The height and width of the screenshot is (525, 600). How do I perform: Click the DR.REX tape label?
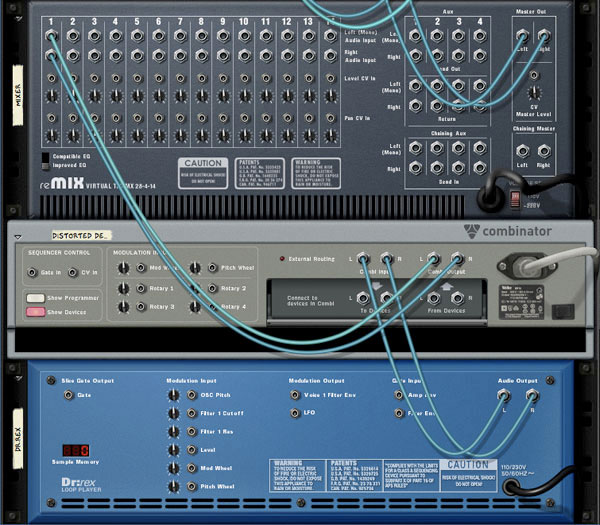pos(18,439)
